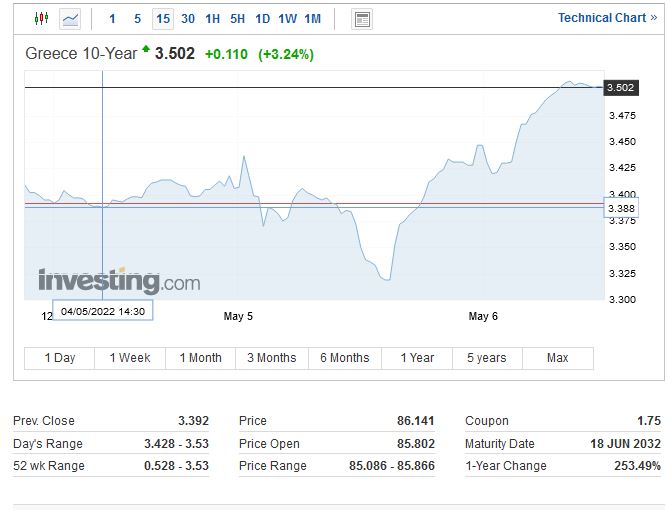Select the 1 Year range tab
This screenshot has width=667, height=510.
point(417,358)
